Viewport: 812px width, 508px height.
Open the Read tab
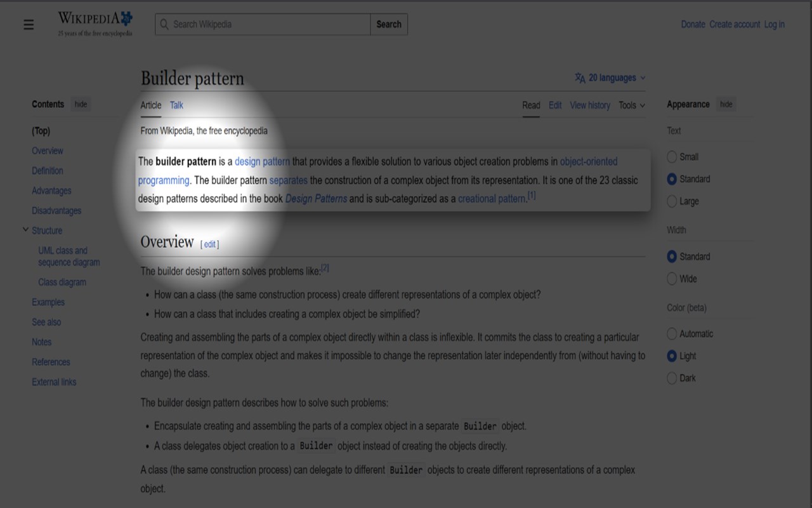[531, 105]
